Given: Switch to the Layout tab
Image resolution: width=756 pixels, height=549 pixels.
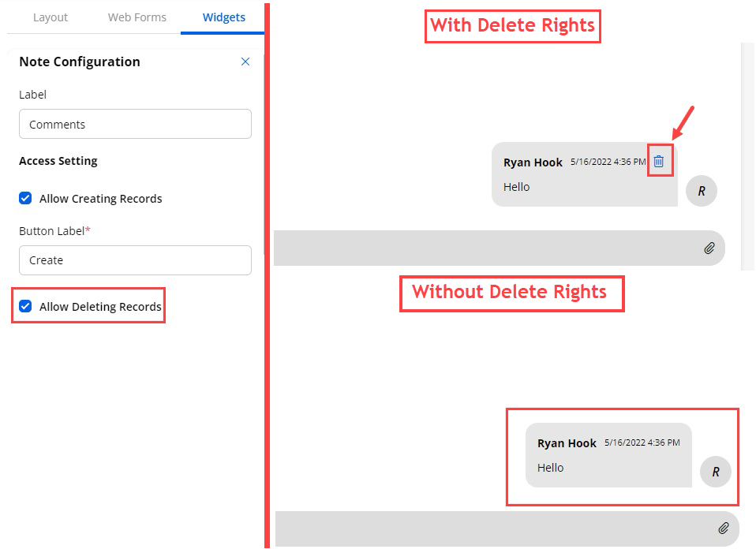Looking at the screenshot, I should click(x=51, y=17).
